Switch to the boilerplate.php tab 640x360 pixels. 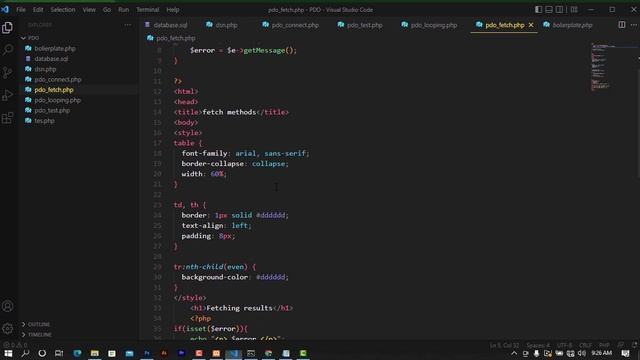point(572,25)
